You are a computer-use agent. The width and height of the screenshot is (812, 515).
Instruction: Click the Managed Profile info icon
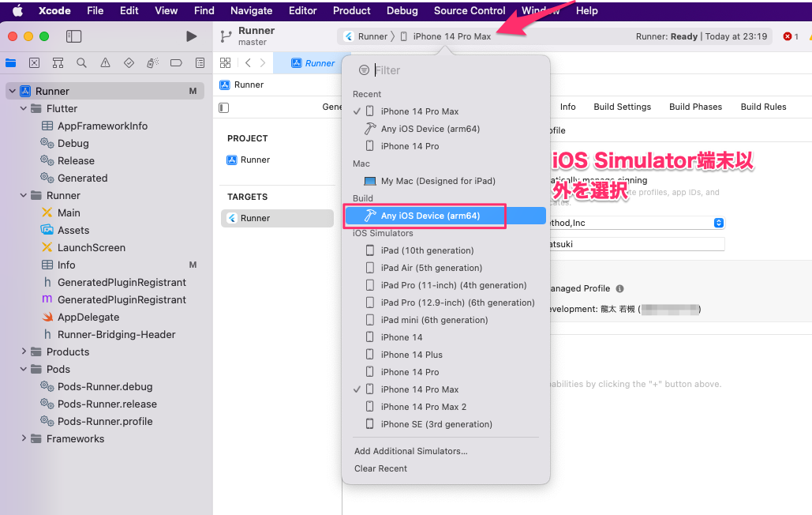619,288
